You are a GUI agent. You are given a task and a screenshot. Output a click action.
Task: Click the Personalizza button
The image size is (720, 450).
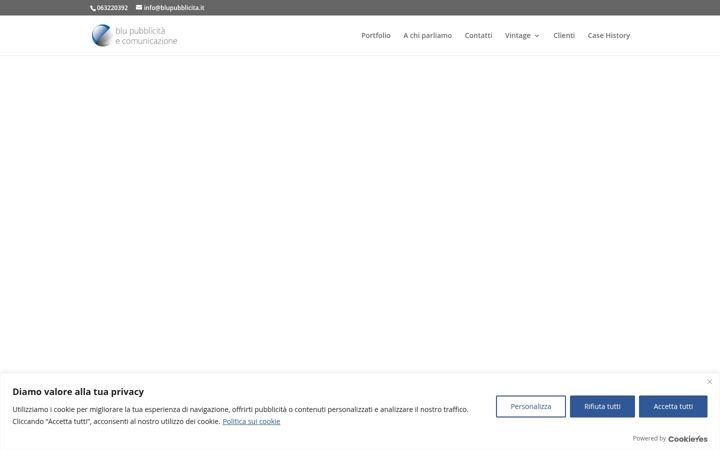pyautogui.click(x=531, y=406)
